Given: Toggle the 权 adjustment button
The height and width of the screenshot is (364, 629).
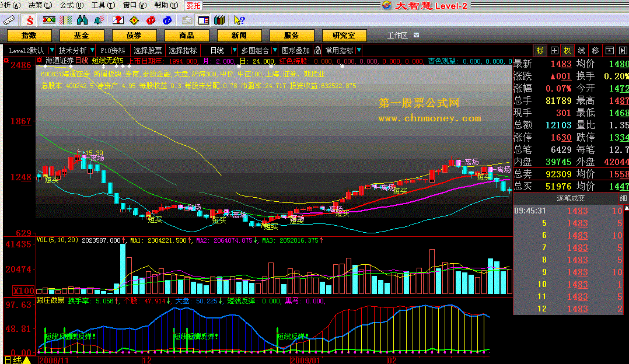Looking at the screenshot, I should (567, 51).
